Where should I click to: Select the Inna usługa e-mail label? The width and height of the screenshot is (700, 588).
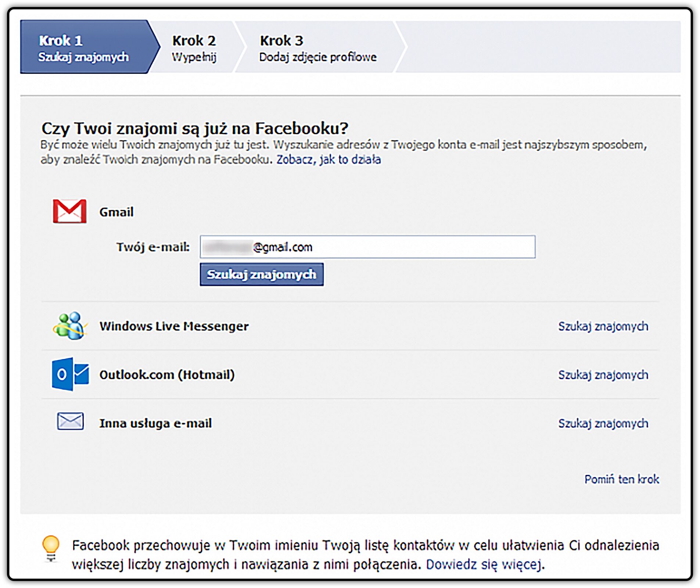[155, 423]
